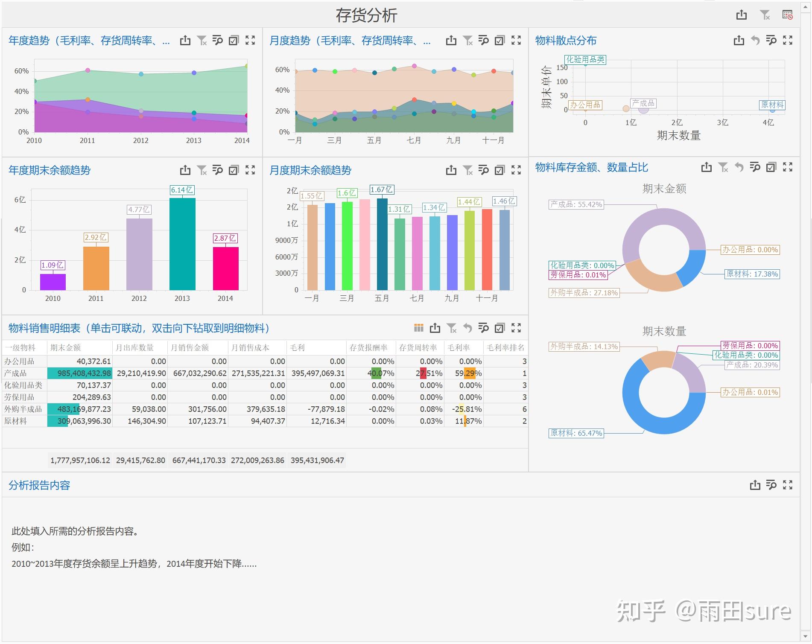This screenshot has height=644, width=812.
Task: Maximize the 物料库存金额、数量占比 panel to fullscreen
Action: coord(788,167)
